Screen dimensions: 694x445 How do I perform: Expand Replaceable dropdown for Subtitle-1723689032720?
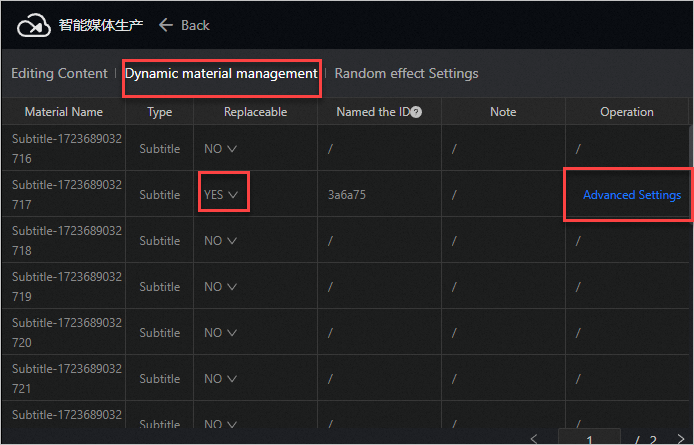[x=220, y=333]
